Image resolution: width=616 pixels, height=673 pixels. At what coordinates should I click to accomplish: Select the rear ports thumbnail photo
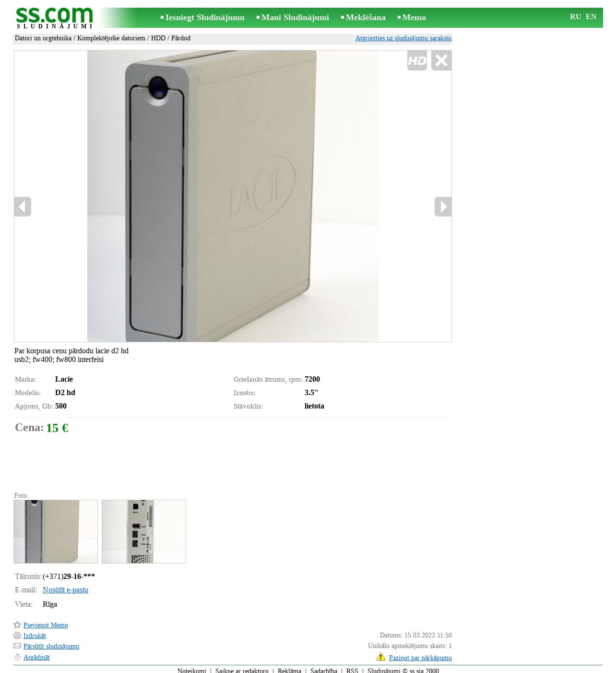pos(144,531)
